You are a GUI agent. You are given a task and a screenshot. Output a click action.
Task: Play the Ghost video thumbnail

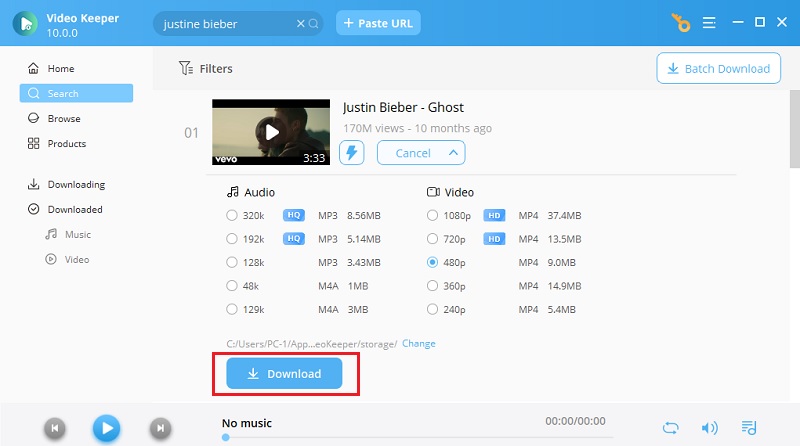271,132
